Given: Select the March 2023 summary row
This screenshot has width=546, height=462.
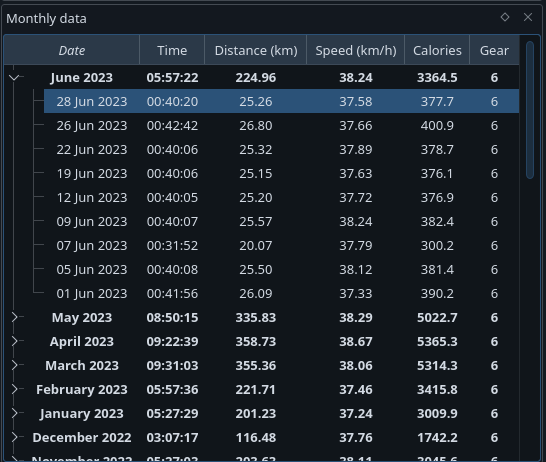Looking at the screenshot, I should 272,366.
